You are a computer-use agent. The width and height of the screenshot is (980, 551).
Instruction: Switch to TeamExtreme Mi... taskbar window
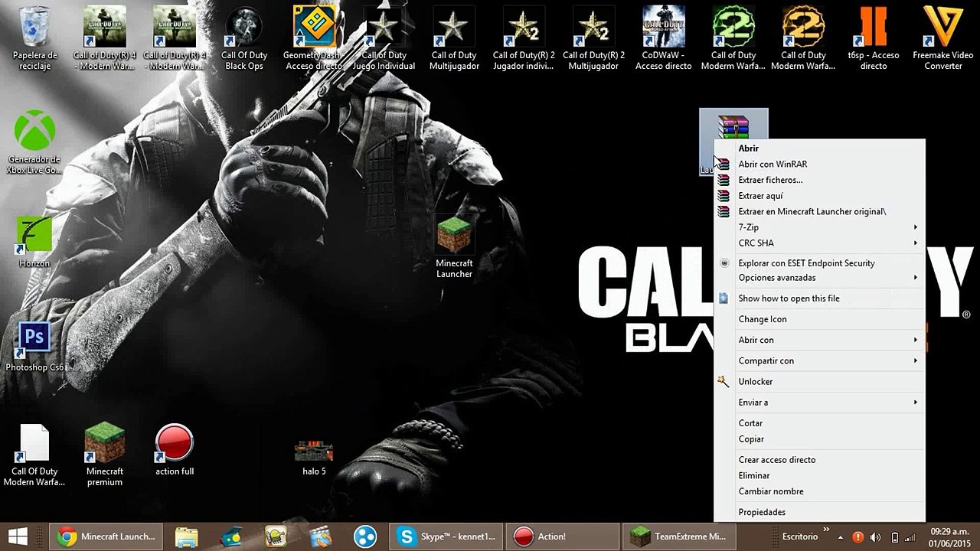click(678, 536)
